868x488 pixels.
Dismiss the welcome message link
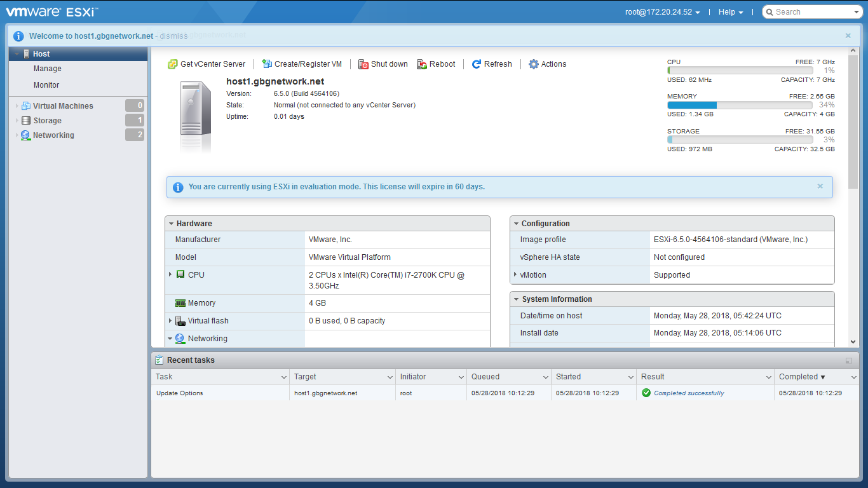click(x=173, y=36)
